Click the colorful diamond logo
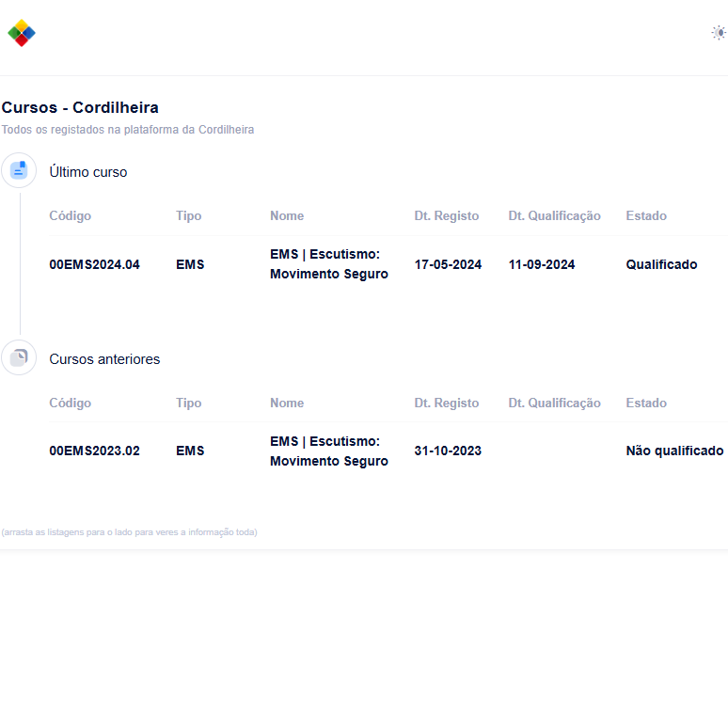The width and height of the screenshot is (728, 728). click(x=22, y=33)
